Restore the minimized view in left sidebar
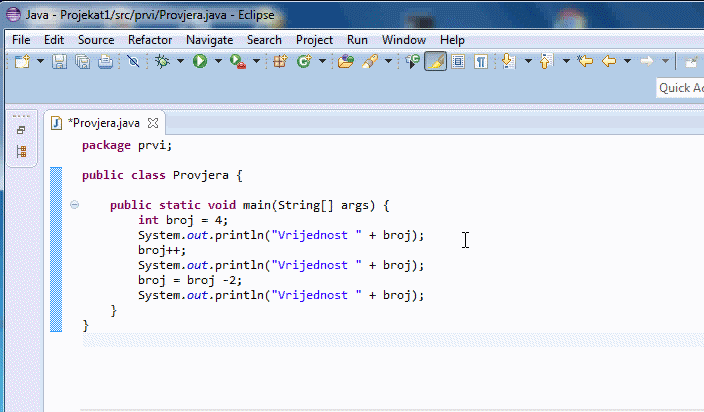 [x=21, y=130]
